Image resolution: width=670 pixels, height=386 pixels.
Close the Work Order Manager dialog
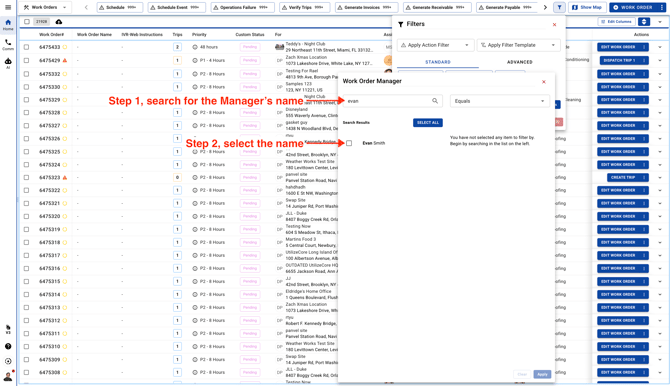[x=544, y=82]
